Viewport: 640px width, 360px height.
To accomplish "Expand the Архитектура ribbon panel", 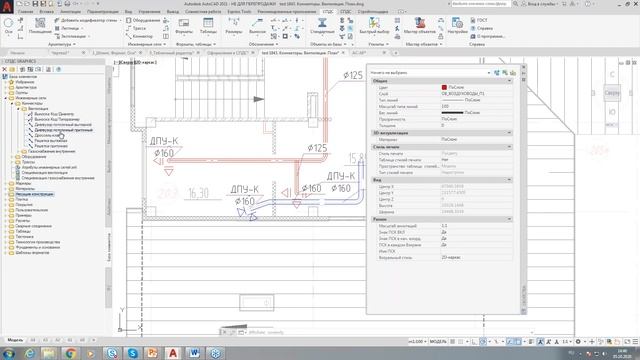I will tap(62, 44).
